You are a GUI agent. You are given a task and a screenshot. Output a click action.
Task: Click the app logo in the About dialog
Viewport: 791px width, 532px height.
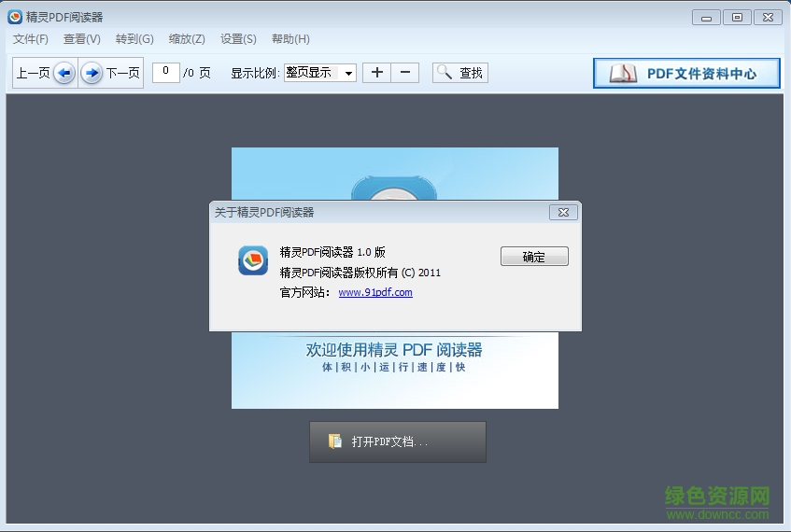coord(253,260)
